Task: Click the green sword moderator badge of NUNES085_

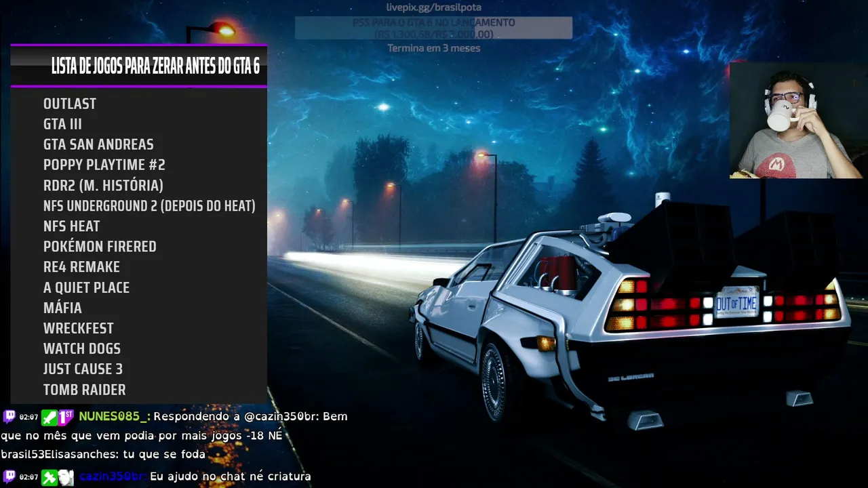Action: point(50,417)
